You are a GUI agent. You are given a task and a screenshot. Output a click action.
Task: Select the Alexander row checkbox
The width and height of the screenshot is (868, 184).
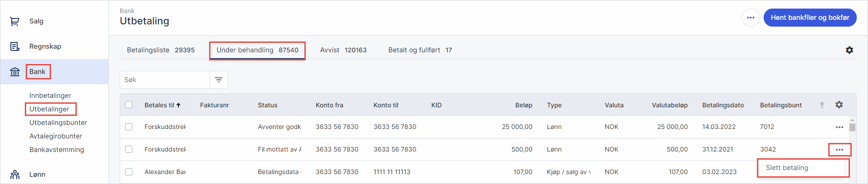(129, 172)
